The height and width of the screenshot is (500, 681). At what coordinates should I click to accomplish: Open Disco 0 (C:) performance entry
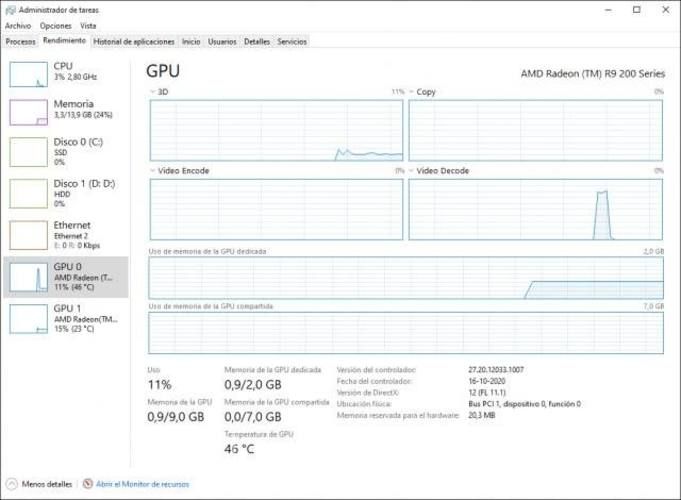(x=66, y=152)
